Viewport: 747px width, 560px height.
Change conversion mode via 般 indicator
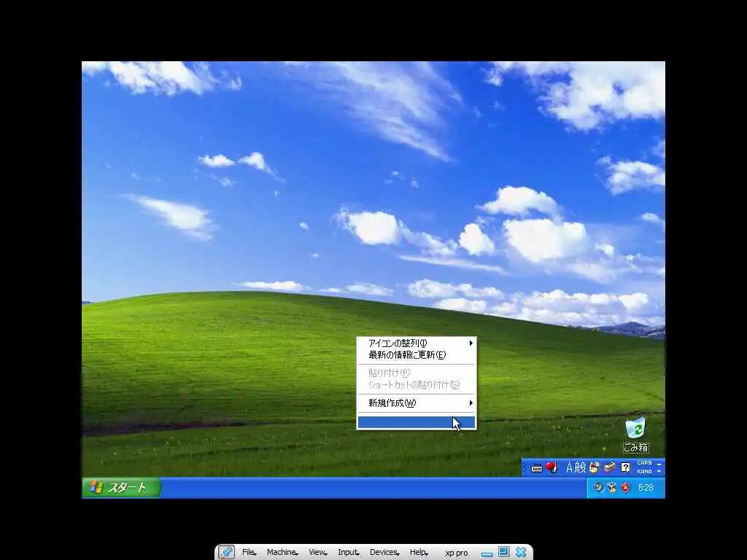tap(580, 467)
